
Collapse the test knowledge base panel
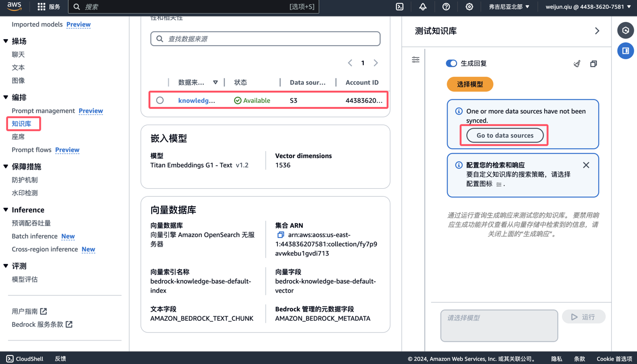tap(597, 31)
